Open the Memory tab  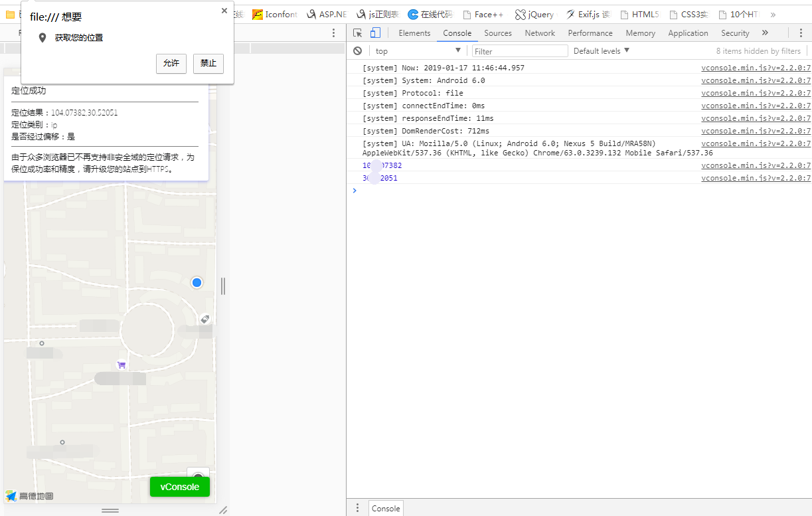[x=640, y=33]
